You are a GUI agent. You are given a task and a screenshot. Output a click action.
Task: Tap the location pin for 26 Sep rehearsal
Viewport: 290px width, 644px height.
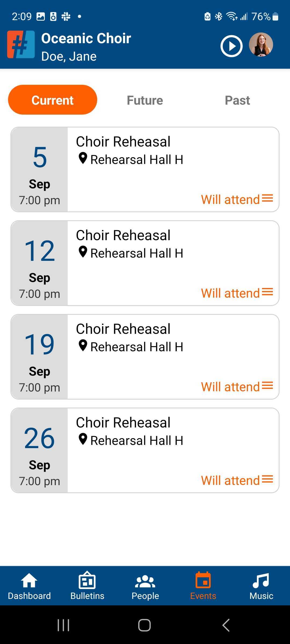[83, 439]
